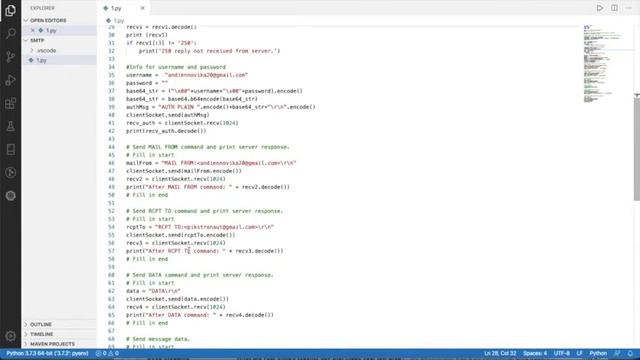Open the Explorer view in activity bar

11,10
